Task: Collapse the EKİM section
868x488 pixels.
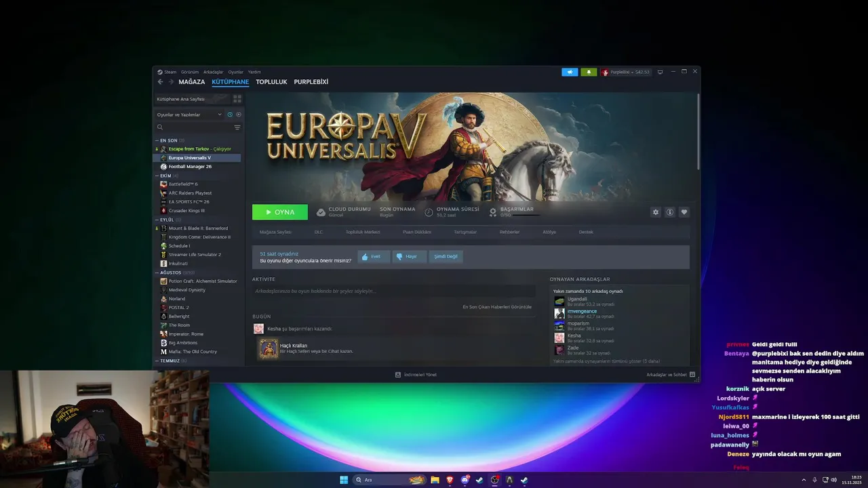Action: click(155, 176)
